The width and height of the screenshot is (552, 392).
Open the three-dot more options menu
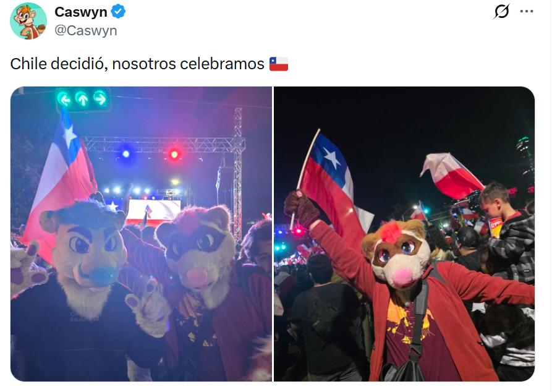pos(526,12)
